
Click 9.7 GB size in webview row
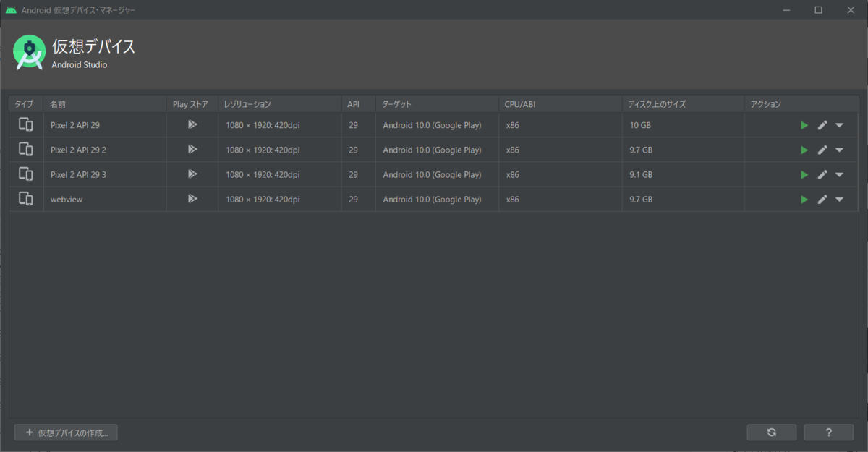point(684,199)
